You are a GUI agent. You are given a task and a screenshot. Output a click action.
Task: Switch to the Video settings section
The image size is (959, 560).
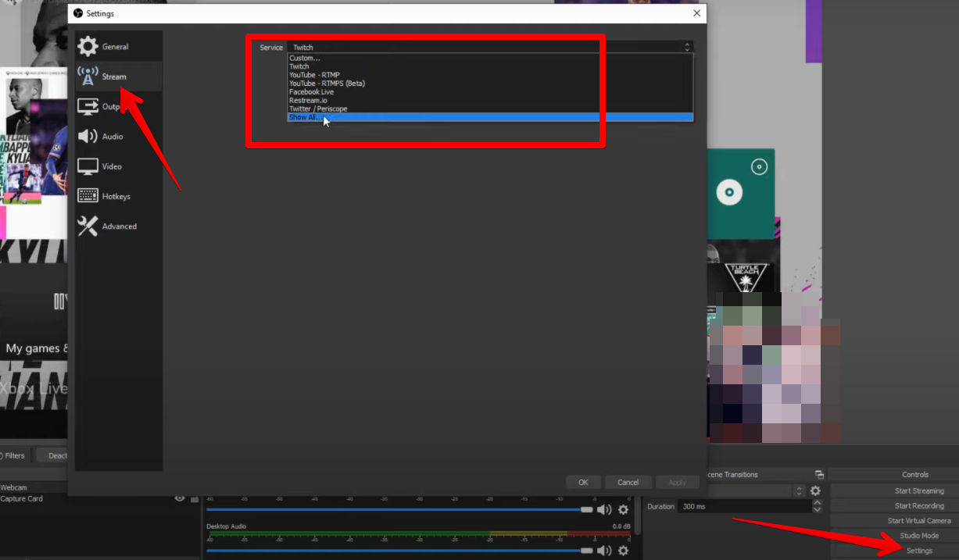pos(119,166)
